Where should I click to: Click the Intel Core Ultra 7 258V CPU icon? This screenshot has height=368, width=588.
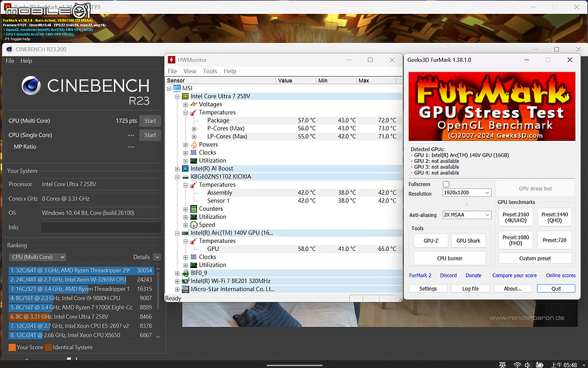pos(185,96)
